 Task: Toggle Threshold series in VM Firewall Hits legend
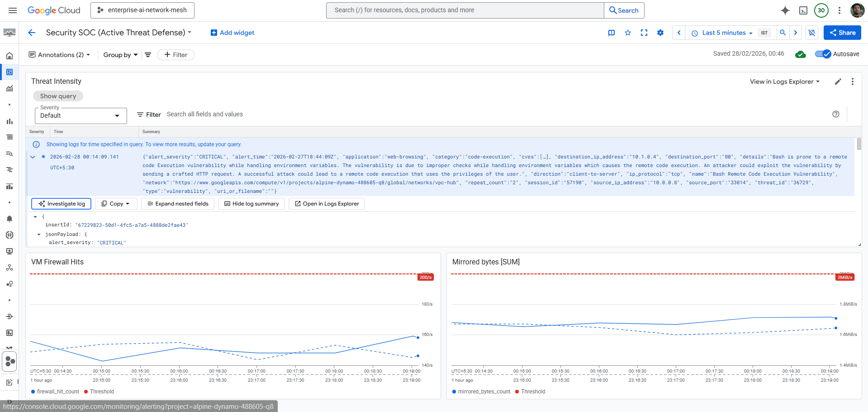point(99,392)
